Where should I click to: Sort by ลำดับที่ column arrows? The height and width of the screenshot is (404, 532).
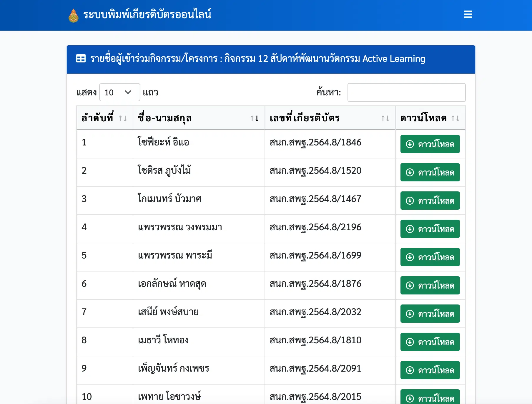click(x=123, y=118)
